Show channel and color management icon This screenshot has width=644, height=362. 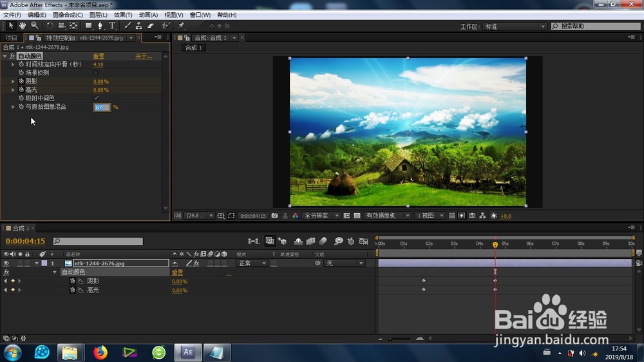[x=296, y=215]
